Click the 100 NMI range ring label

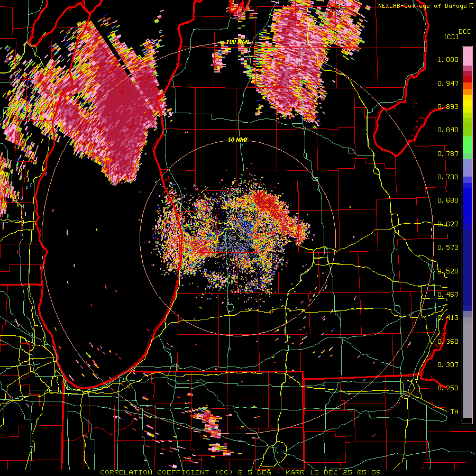coord(237,42)
